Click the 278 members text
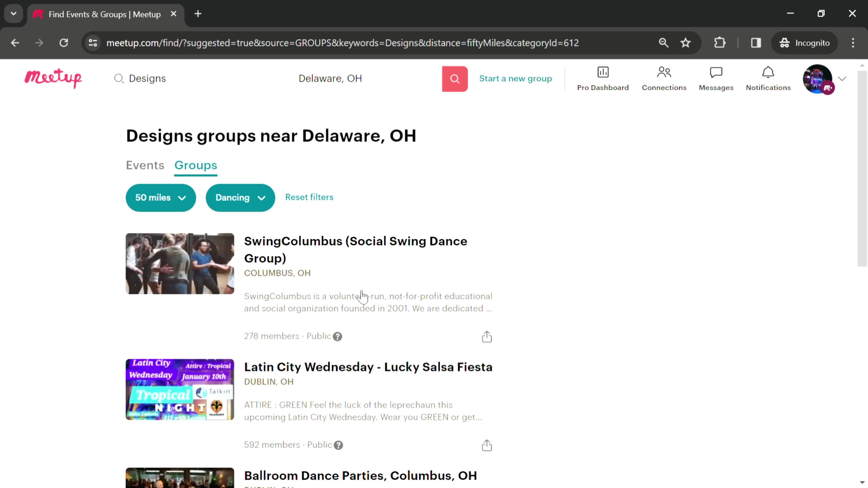The width and height of the screenshot is (868, 488). [271, 336]
